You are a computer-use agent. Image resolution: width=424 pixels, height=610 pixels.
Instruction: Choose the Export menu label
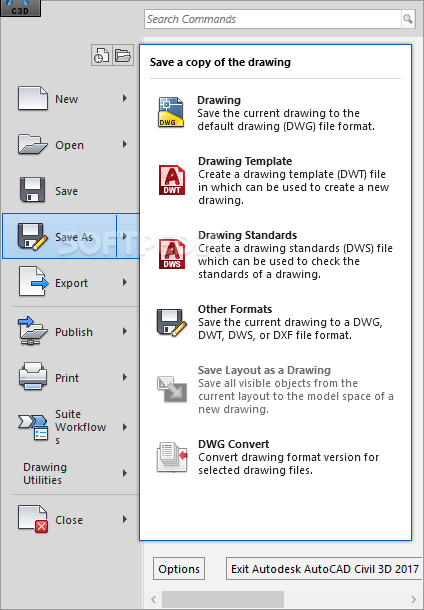[x=71, y=283]
